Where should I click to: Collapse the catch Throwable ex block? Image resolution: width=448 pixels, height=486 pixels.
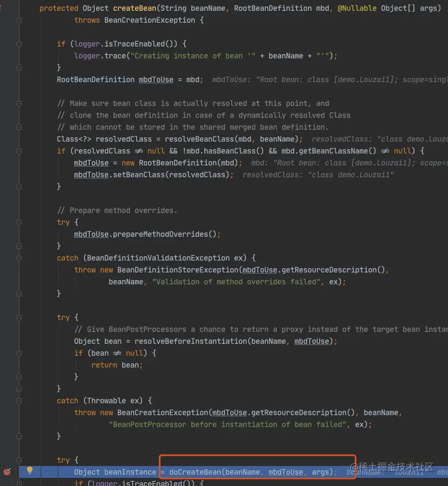click(x=19, y=401)
